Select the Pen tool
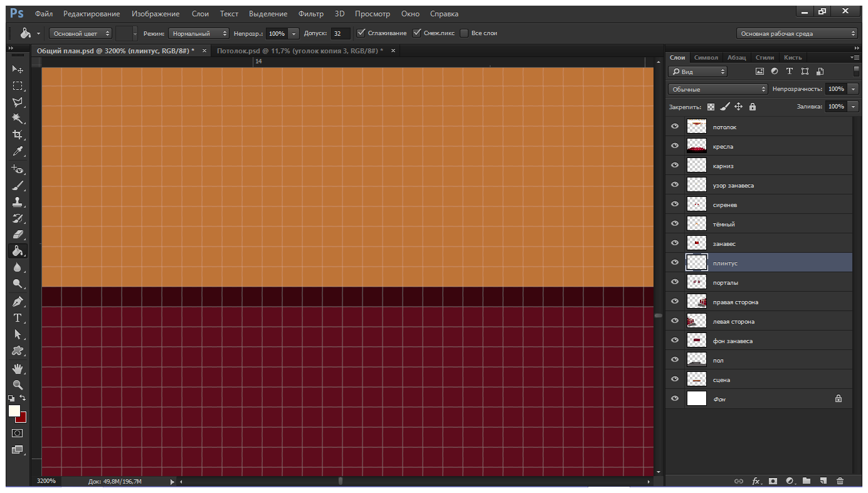The width and height of the screenshot is (868, 493). pos(18,302)
